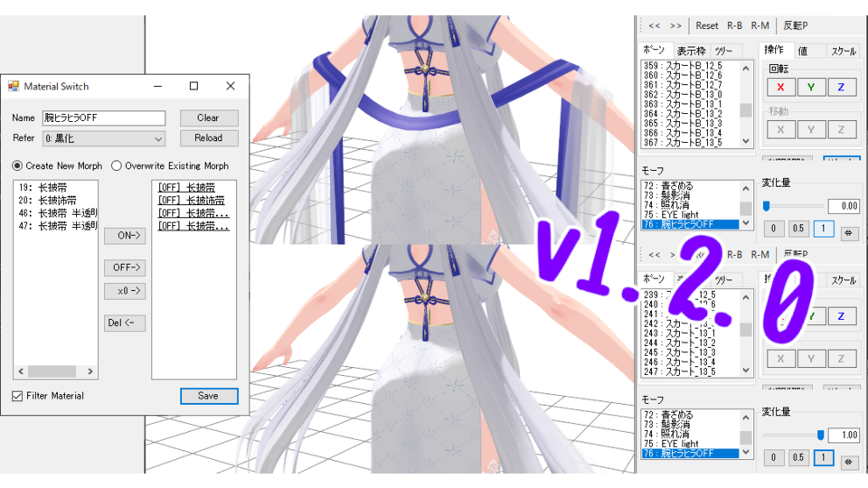Image resolution: width=868 pixels, height=488 pixels.
Task: Click the scroll-down arrow of the bone 359 list
Action: click(x=746, y=141)
